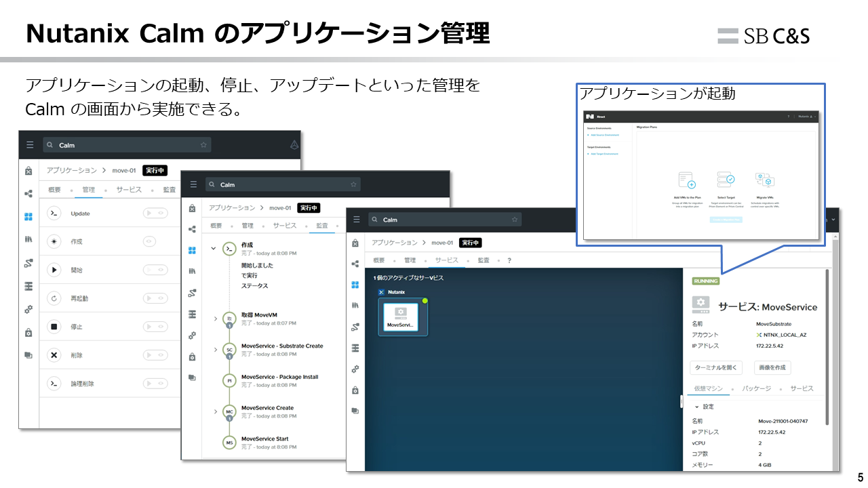This screenshot has height=488, width=868.
Task: Select the 管理 tab in the 監査 window
Action: [248, 225]
